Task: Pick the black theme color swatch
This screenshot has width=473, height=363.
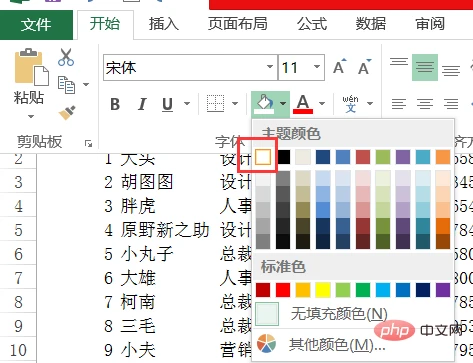Action: [283, 157]
